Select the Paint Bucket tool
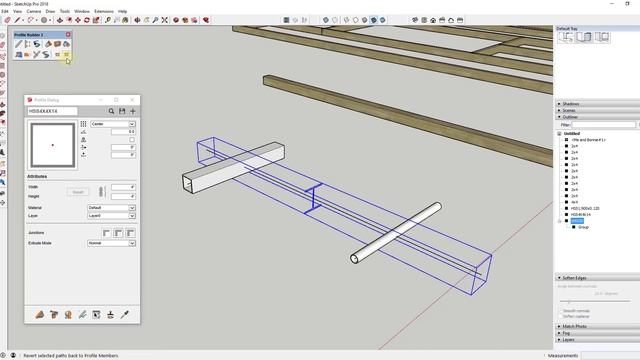 pyautogui.click(x=125, y=20)
